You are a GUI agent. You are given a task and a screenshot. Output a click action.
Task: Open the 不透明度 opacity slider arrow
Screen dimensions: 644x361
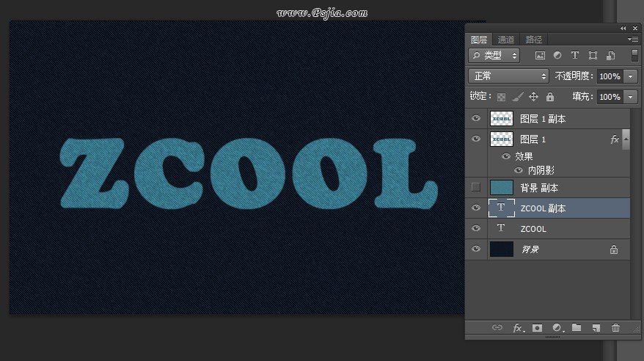pos(631,76)
